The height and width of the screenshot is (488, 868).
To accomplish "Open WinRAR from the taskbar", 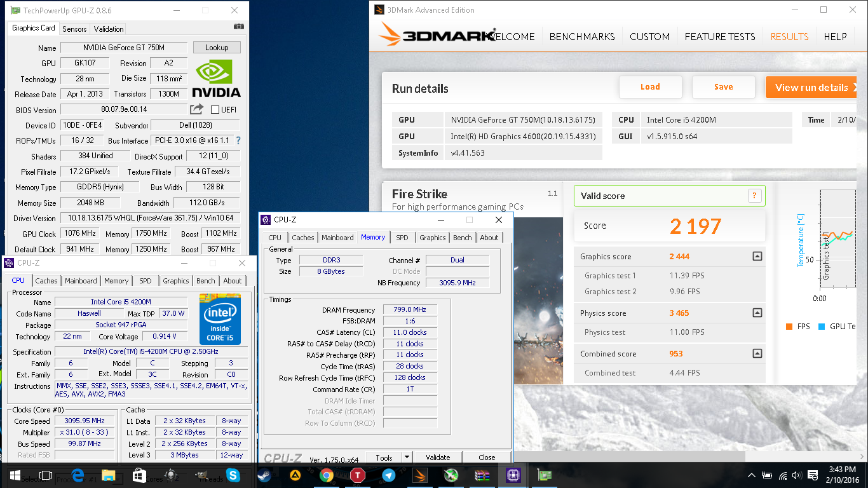I will coord(482,475).
